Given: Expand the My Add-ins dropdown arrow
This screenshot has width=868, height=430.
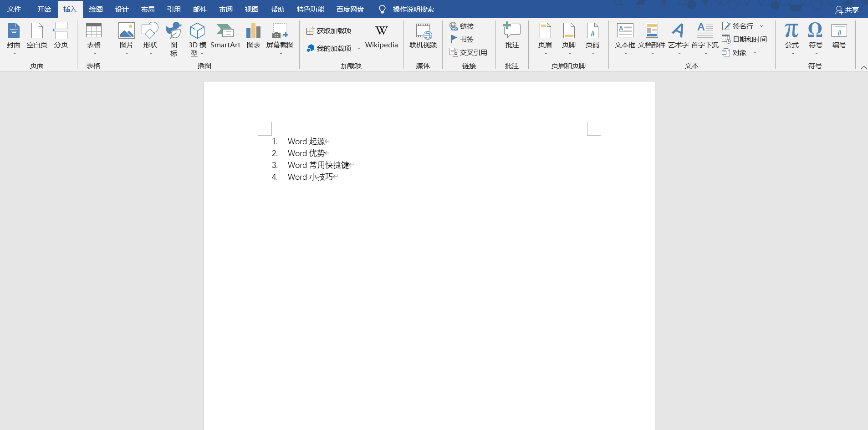Looking at the screenshot, I should point(359,48).
